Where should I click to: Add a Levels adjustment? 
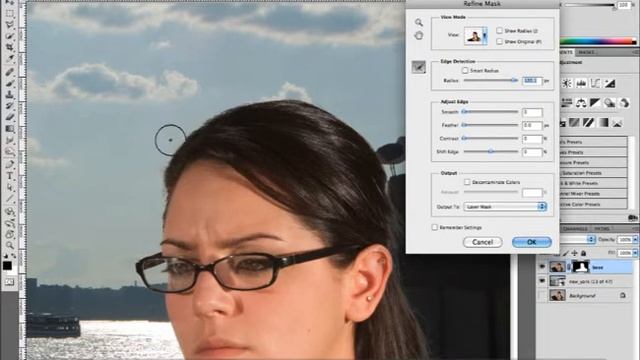pyautogui.click(x=581, y=84)
